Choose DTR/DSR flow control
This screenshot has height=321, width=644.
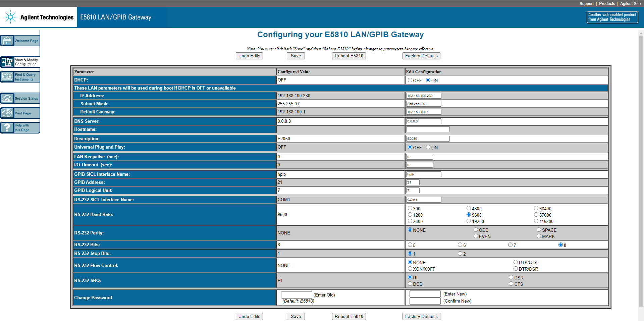tap(516, 269)
